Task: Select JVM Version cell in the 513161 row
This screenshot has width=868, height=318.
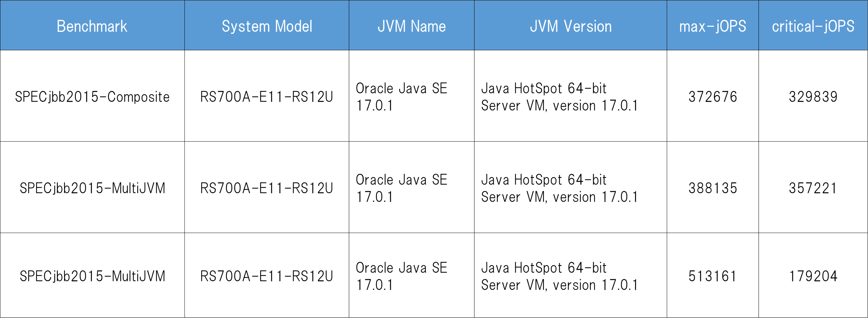Action: click(x=559, y=276)
